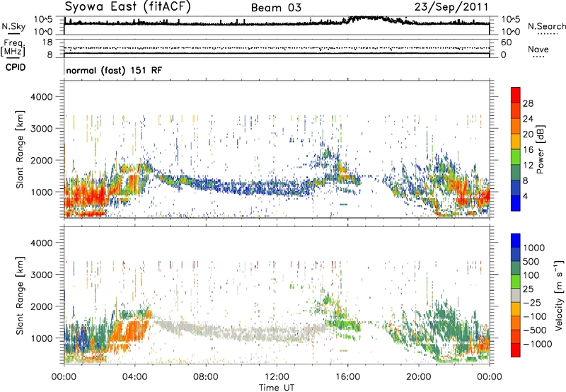Click the 'Velocity [m s-1]' colorbar title

click(559, 295)
